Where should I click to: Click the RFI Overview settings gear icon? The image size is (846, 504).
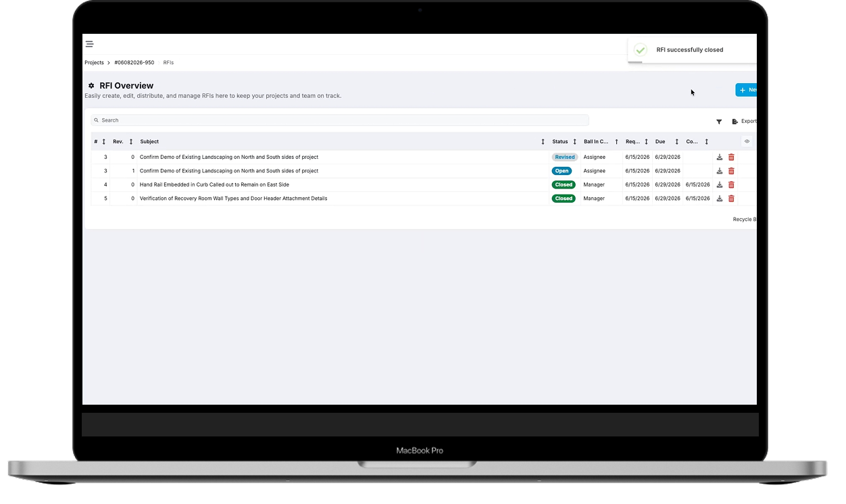pos(91,86)
